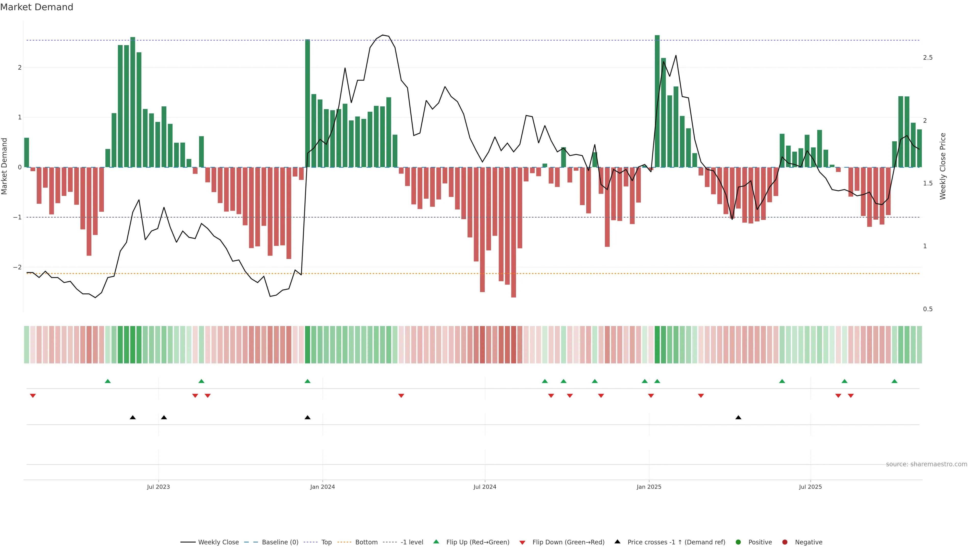Click black Price crosses -1 legend icon

click(x=617, y=542)
